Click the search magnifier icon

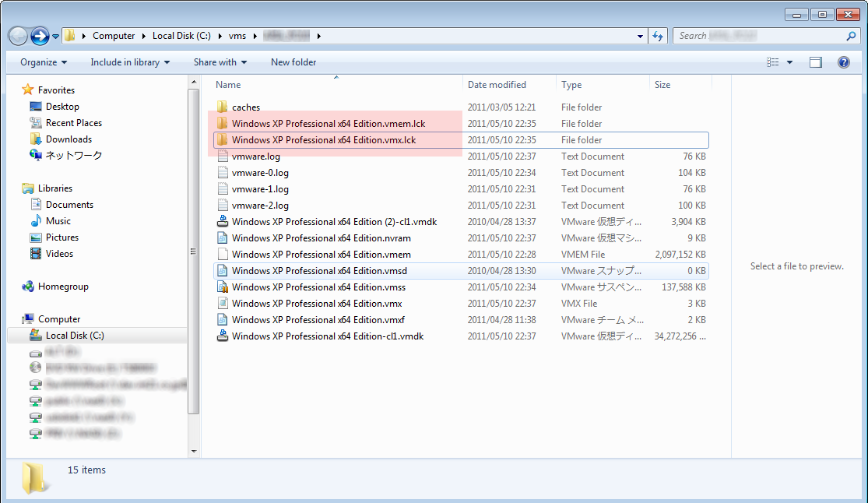click(851, 36)
